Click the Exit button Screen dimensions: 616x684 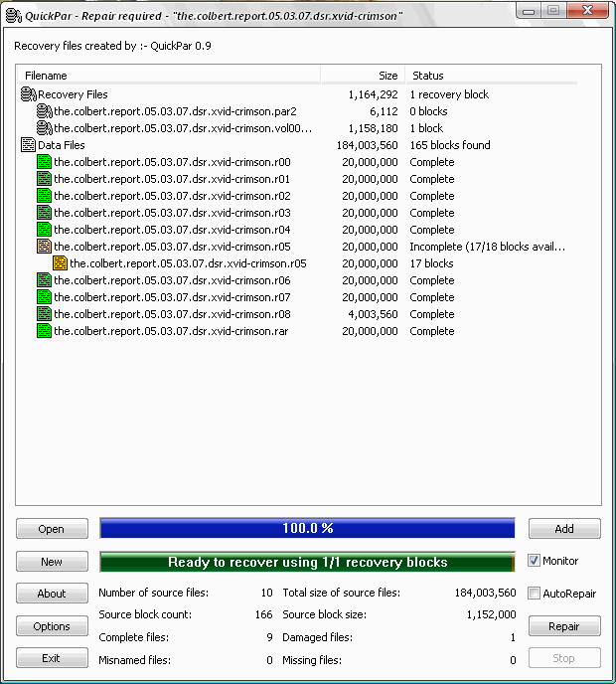pyautogui.click(x=52, y=658)
